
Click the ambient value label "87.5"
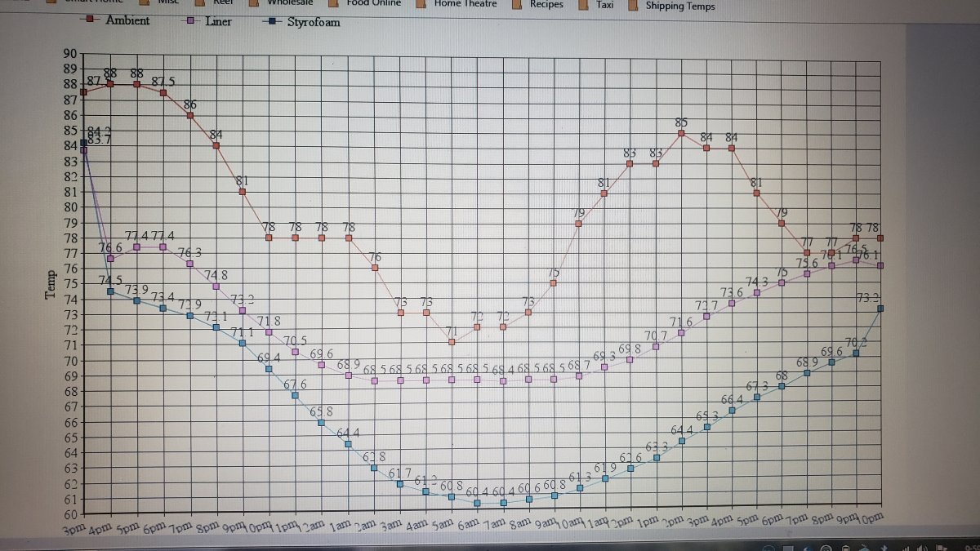[163, 81]
